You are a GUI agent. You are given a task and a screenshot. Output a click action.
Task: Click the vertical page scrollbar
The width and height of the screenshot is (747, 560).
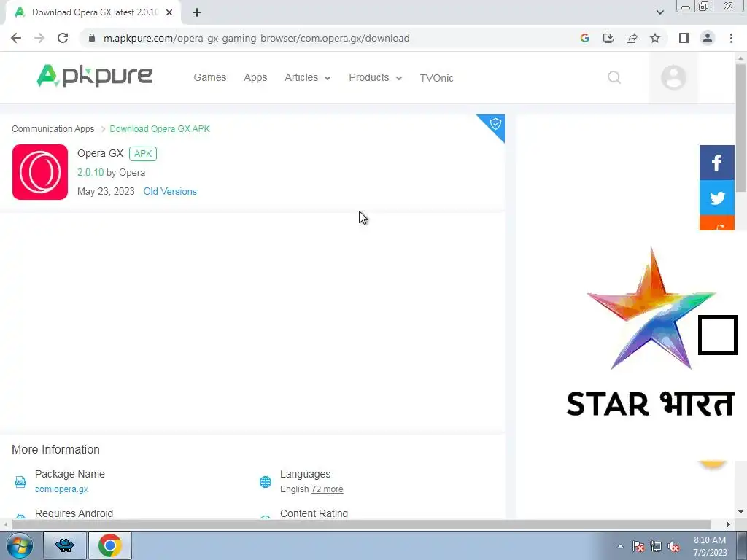coord(741,127)
